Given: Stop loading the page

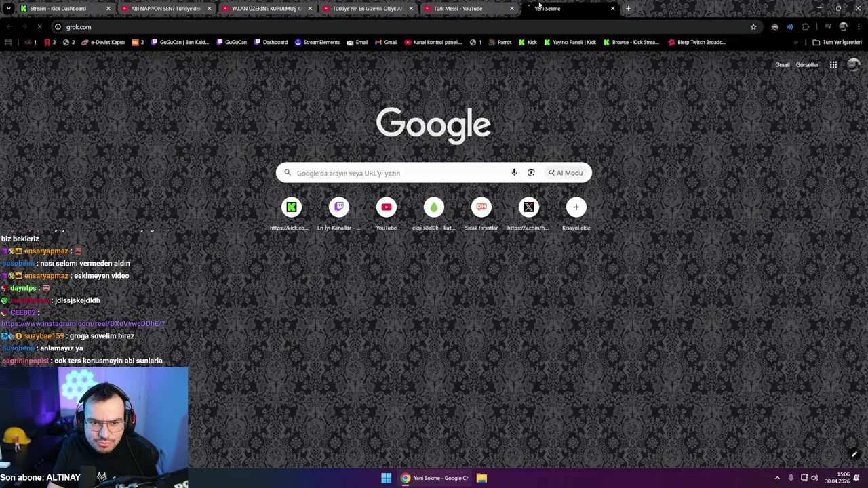Looking at the screenshot, I should (39, 27).
